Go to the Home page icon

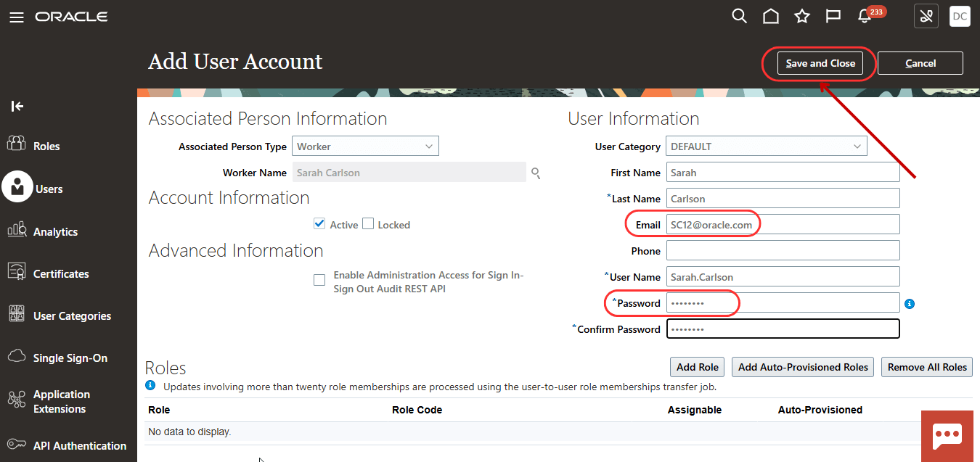[770, 15]
